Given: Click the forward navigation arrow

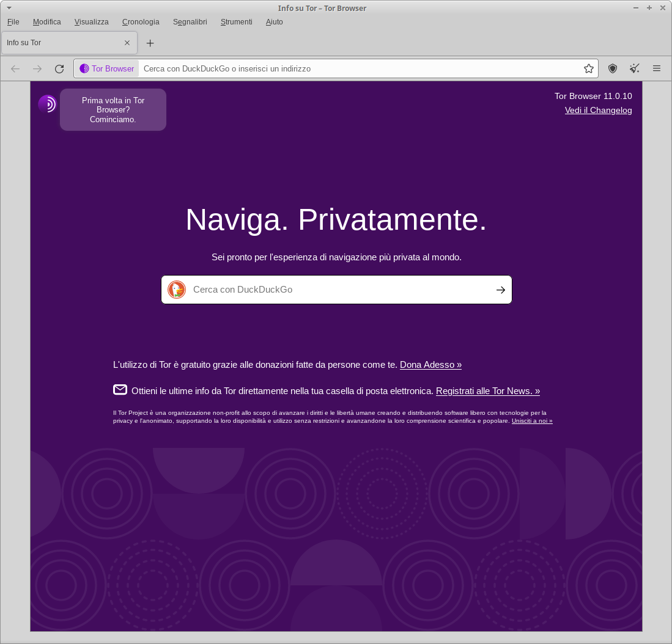Looking at the screenshot, I should [37, 69].
